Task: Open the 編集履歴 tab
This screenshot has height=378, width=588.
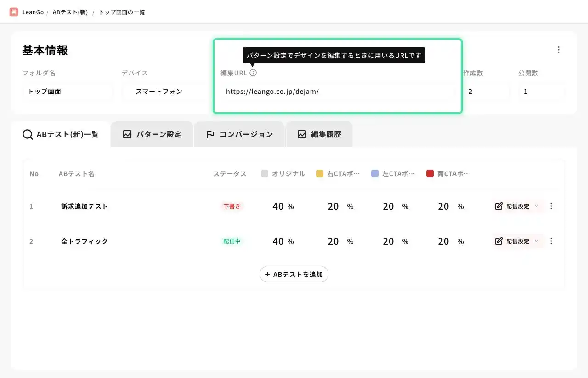Action: tap(319, 134)
